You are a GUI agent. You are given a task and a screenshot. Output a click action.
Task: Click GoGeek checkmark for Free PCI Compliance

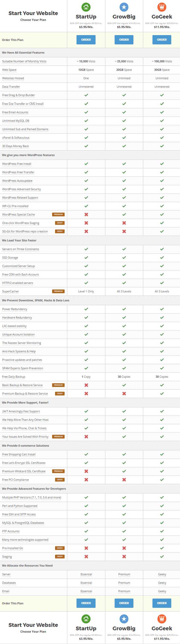tap(162, 480)
